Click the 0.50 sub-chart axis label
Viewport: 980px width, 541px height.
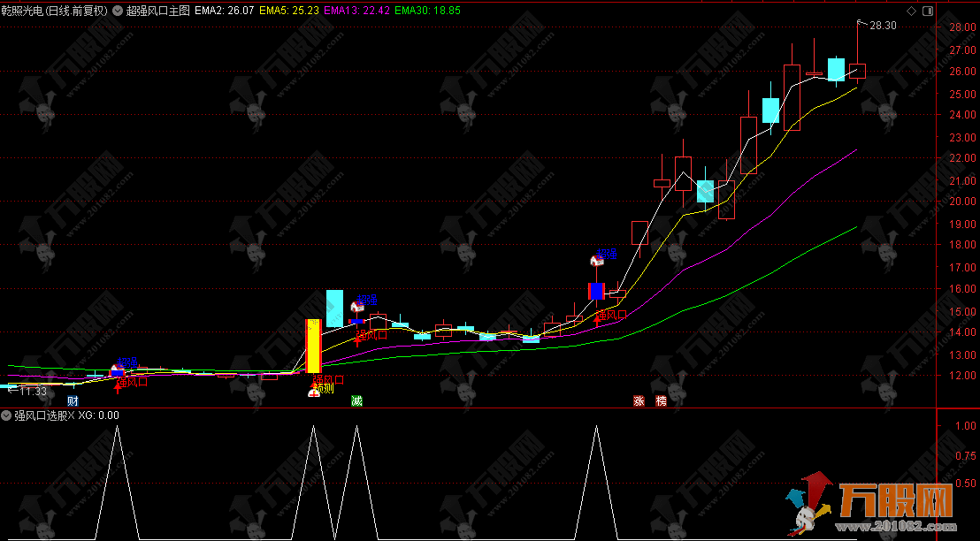[966, 483]
